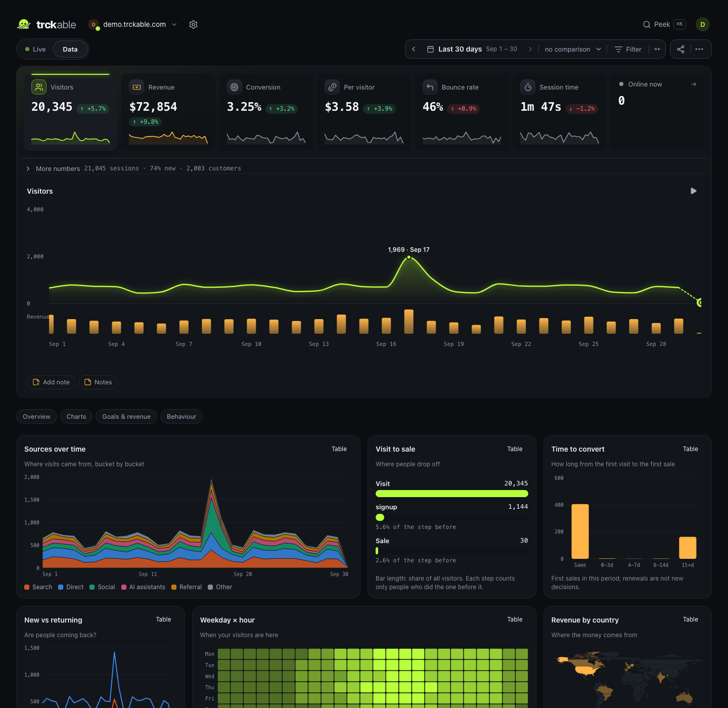
Task: Toggle Other series in legend
Action: click(220, 587)
